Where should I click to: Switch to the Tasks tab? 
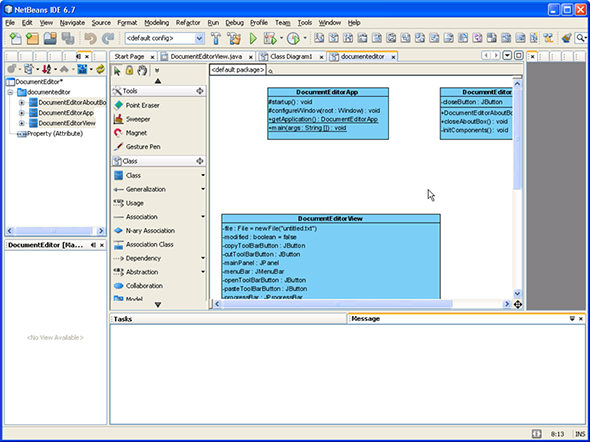pos(123,319)
